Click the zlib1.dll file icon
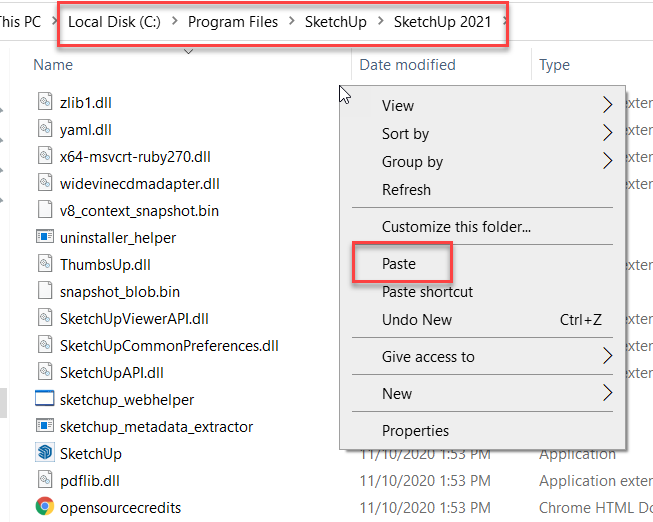The width and height of the screenshot is (653, 522). coord(44,102)
